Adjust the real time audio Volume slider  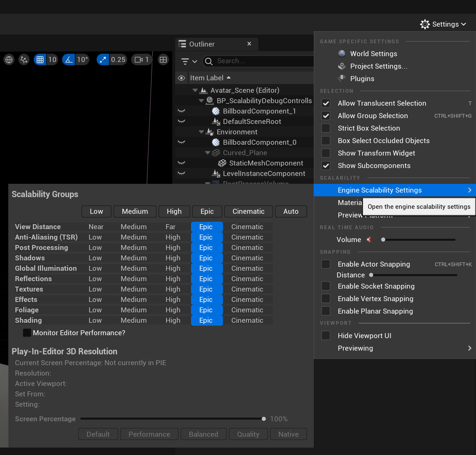[419, 240]
